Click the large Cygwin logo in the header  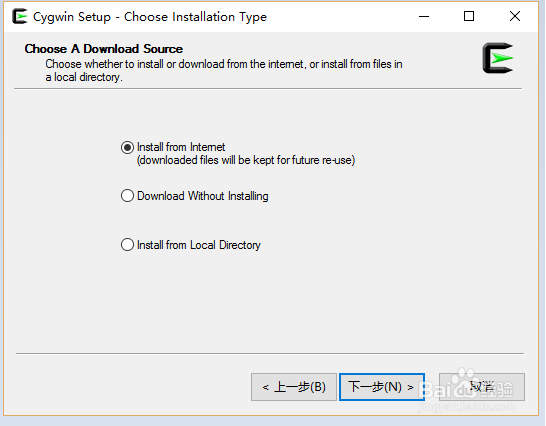tap(498, 58)
